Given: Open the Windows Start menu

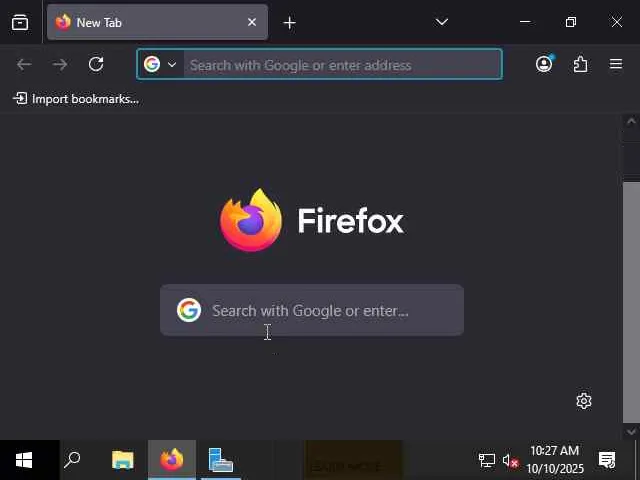Looking at the screenshot, I should coord(24,460).
